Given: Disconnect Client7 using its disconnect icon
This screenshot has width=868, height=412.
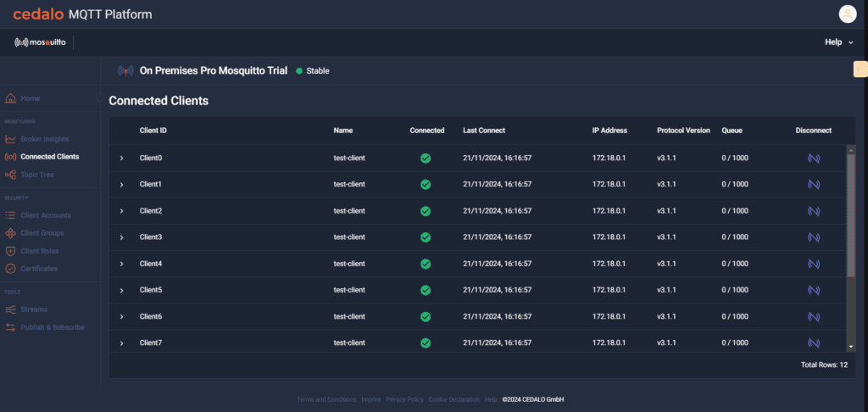Looking at the screenshot, I should click(x=813, y=343).
